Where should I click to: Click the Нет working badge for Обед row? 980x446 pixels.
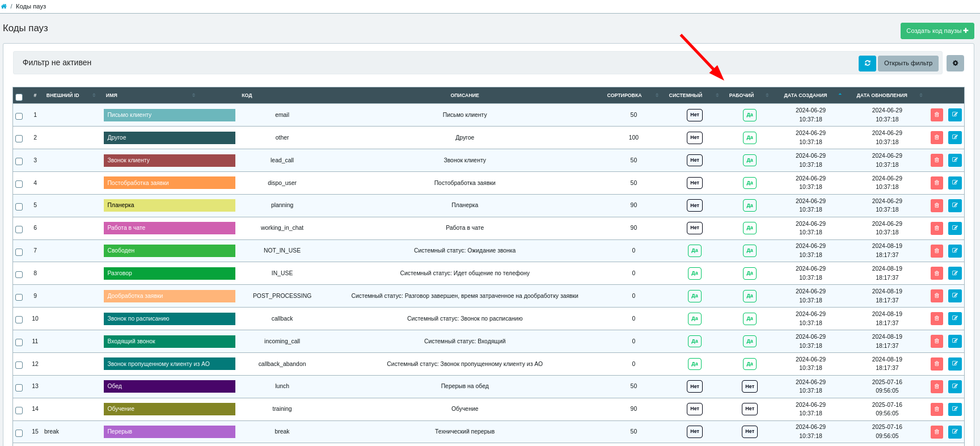[x=750, y=386]
